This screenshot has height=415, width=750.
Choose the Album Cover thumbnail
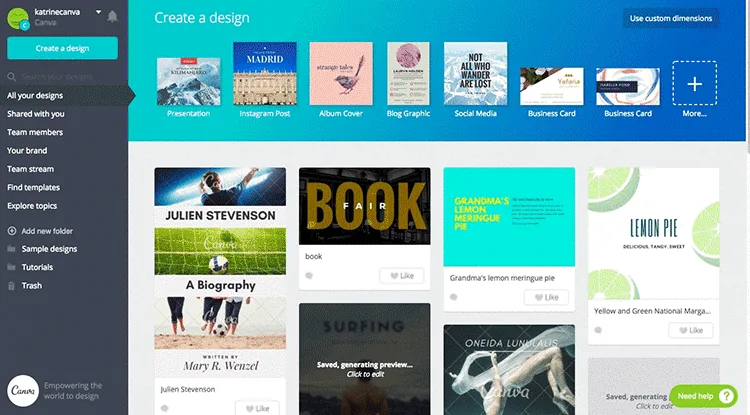[x=341, y=74]
